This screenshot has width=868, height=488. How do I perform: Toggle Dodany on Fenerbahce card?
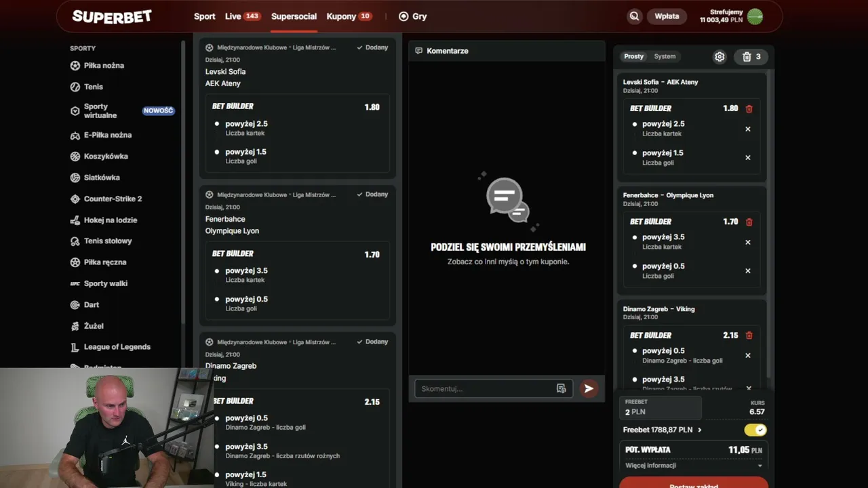tap(373, 195)
